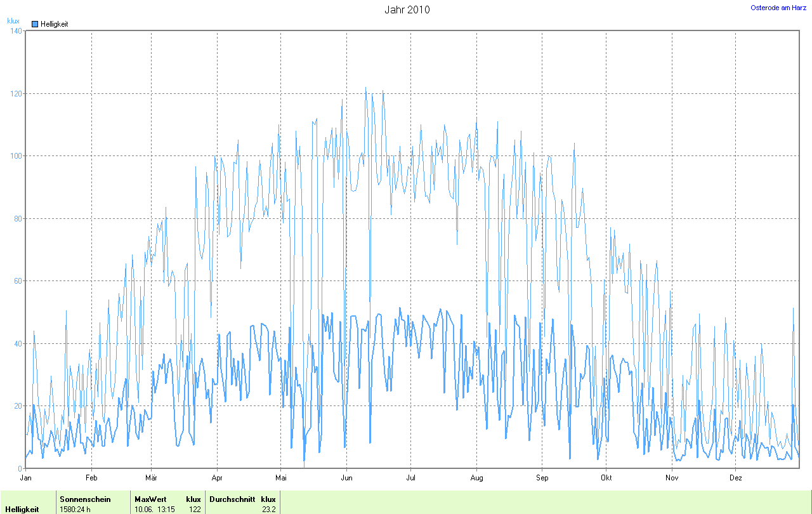Click the klux unit label above the axis

point(13,20)
